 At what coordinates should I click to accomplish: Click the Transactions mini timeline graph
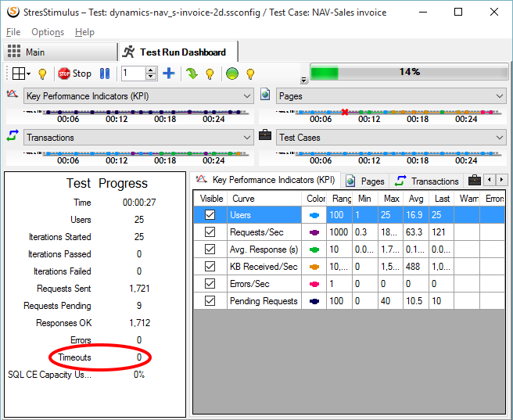pos(130,158)
